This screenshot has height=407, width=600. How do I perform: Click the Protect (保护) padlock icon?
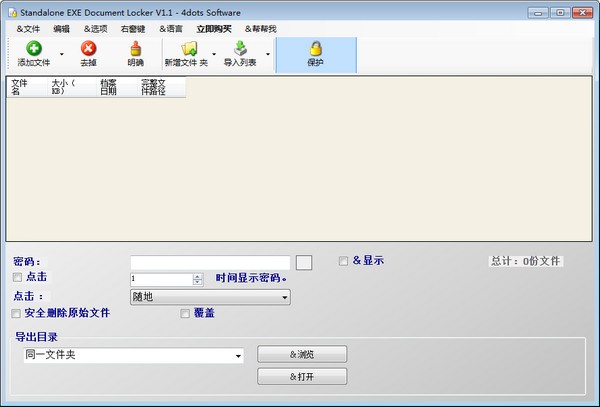pos(316,48)
